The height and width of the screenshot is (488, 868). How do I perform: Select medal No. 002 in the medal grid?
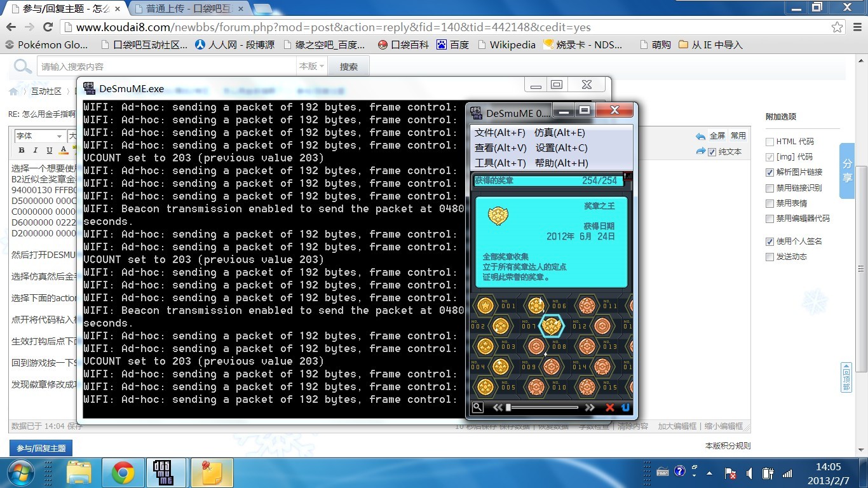click(x=501, y=327)
